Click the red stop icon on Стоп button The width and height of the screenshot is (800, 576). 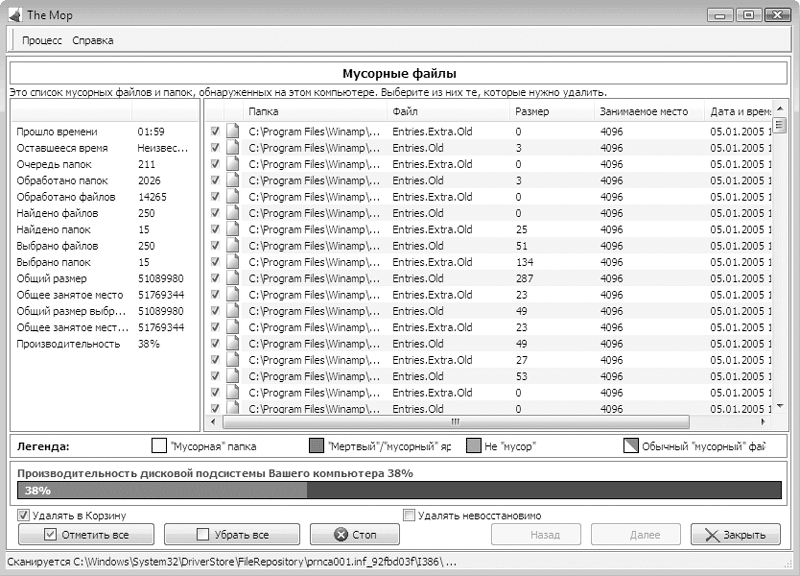[x=341, y=535]
